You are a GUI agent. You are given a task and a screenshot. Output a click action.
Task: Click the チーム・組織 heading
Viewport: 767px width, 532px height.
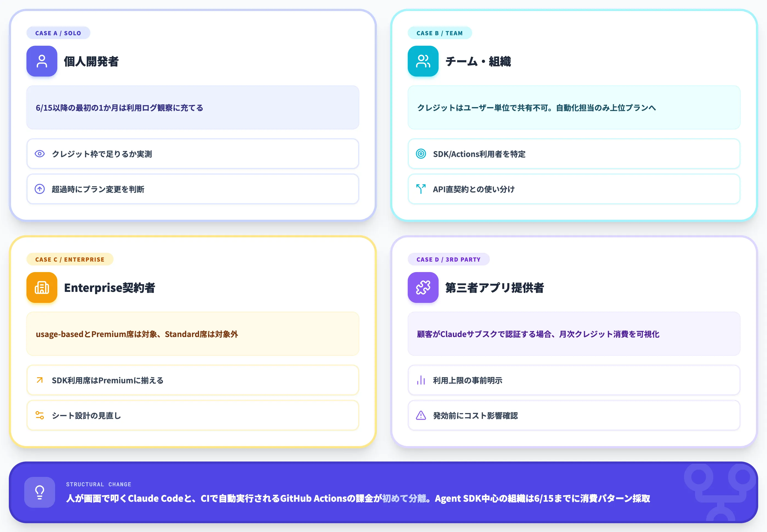[x=478, y=61]
